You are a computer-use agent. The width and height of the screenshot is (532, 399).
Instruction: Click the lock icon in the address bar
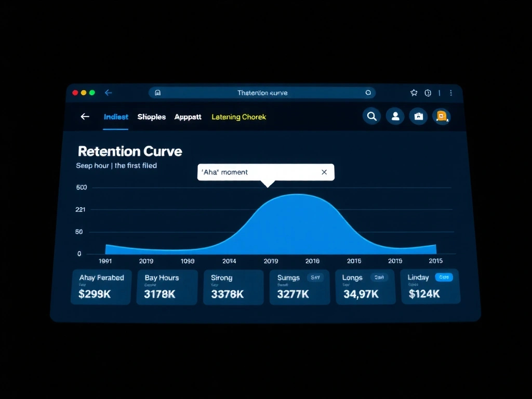[157, 92]
